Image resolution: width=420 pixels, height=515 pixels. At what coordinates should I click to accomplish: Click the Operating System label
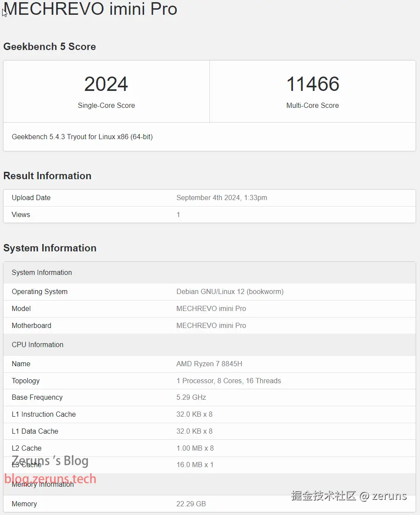[40, 292]
